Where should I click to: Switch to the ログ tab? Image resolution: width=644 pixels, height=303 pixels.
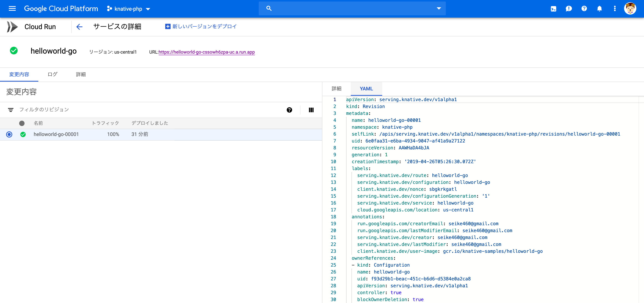coord(53,75)
